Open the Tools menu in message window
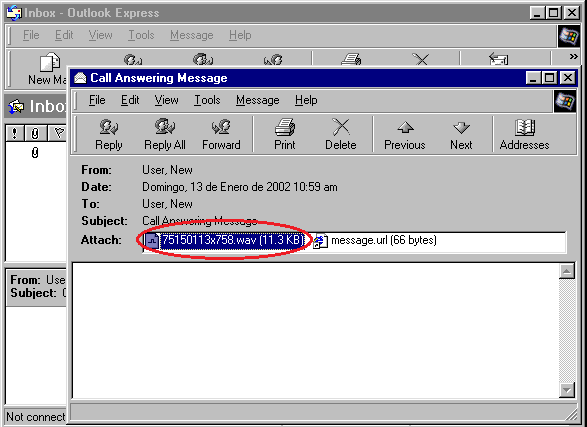 (207, 100)
